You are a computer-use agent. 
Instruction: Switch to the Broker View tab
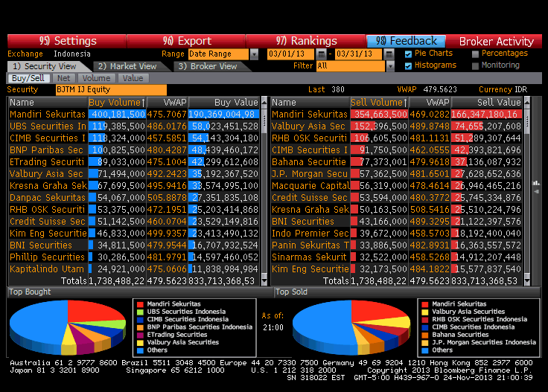point(206,66)
